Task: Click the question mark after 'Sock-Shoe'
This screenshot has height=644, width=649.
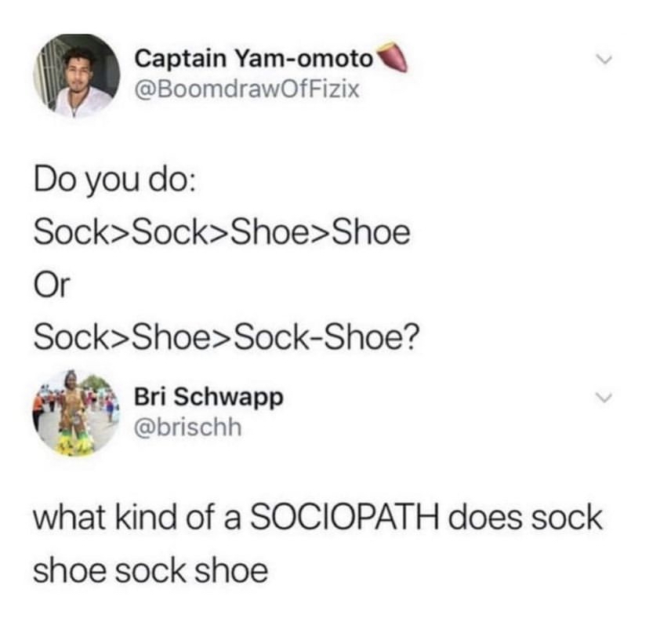Action: [x=412, y=337]
